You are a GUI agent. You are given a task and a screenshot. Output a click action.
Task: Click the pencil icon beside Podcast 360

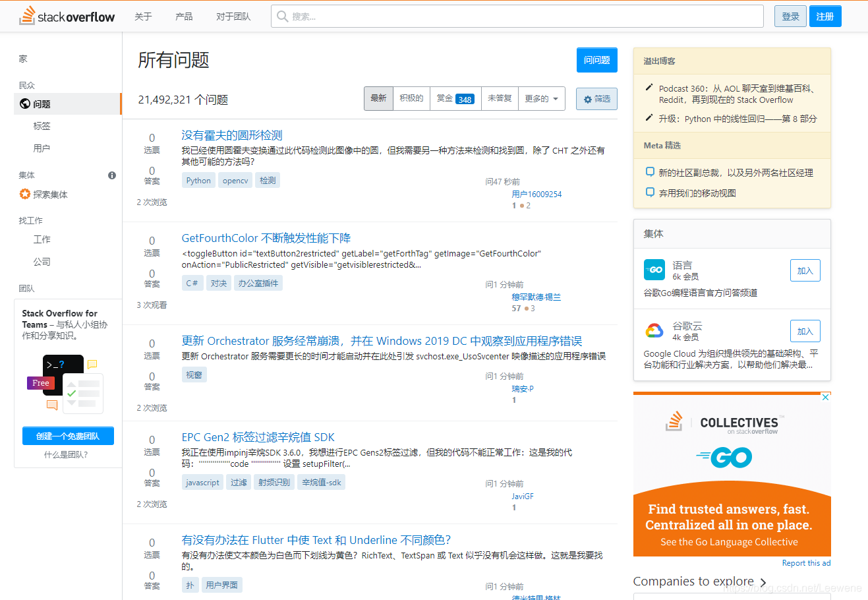point(649,87)
